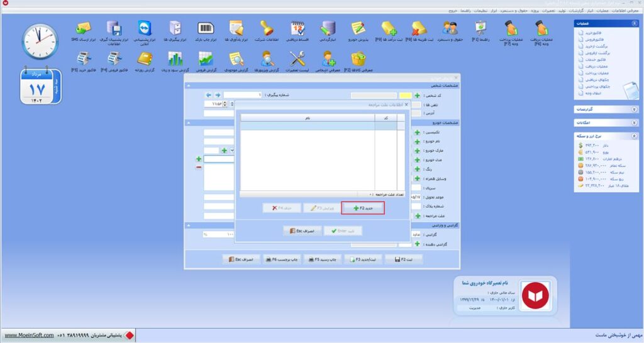Click the new F2 button in dialog
644x343 pixels.
[363, 208]
